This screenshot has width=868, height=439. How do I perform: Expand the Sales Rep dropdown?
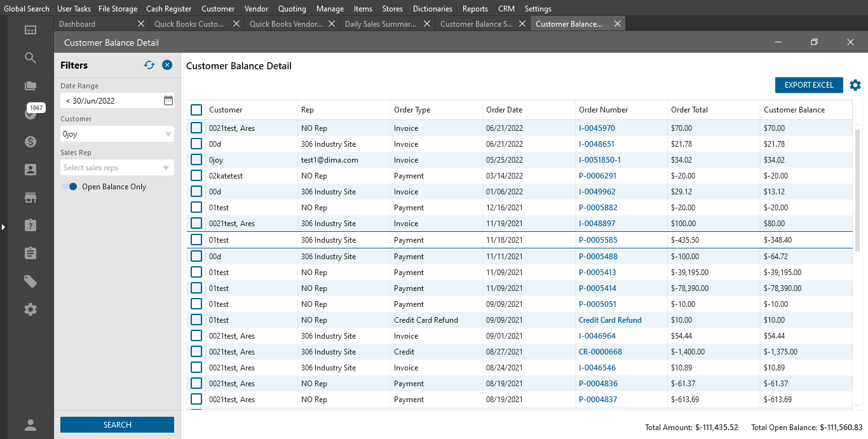[x=166, y=168]
